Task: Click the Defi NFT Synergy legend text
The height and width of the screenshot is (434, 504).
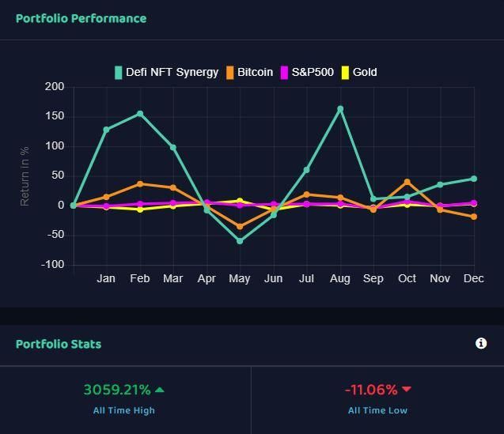Action: tap(172, 73)
